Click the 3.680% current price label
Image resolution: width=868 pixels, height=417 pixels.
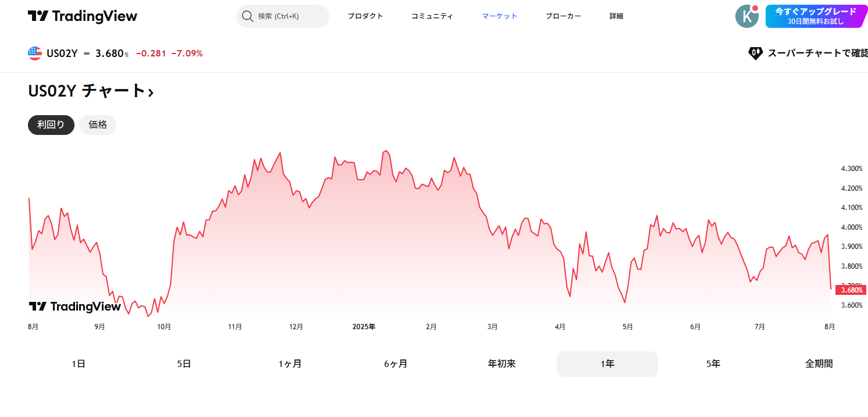tap(851, 290)
